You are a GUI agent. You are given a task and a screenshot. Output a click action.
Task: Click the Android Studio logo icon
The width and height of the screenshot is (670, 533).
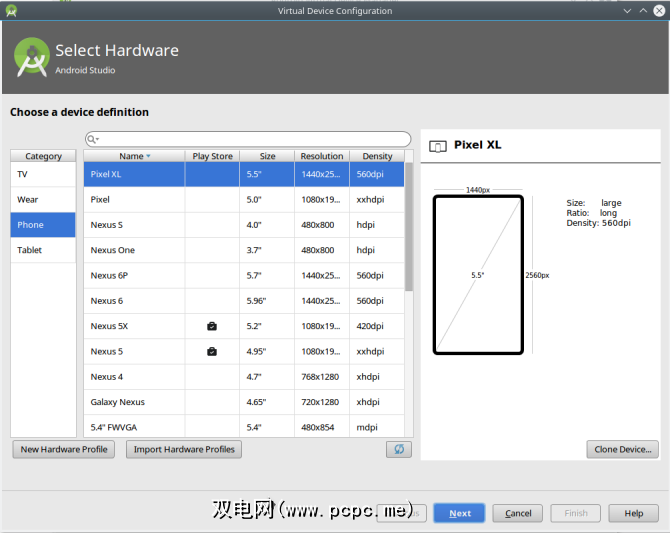tap(32, 58)
